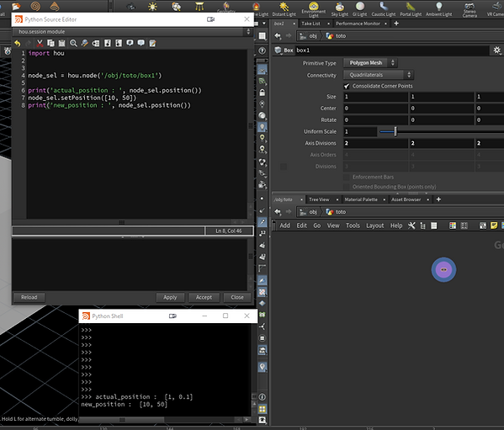Open the Layout menu in network editor
The height and width of the screenshot is (430, 504).
click(374, 226)
